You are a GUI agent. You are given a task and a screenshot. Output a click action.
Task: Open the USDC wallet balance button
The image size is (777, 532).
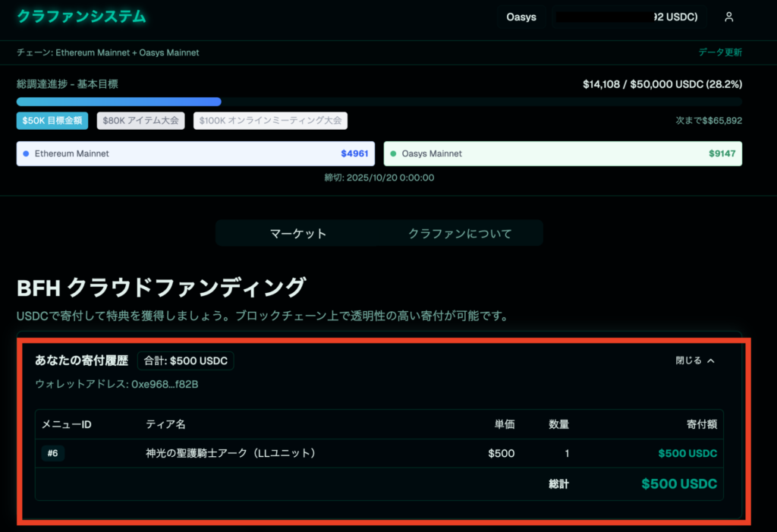coord(631,17)
